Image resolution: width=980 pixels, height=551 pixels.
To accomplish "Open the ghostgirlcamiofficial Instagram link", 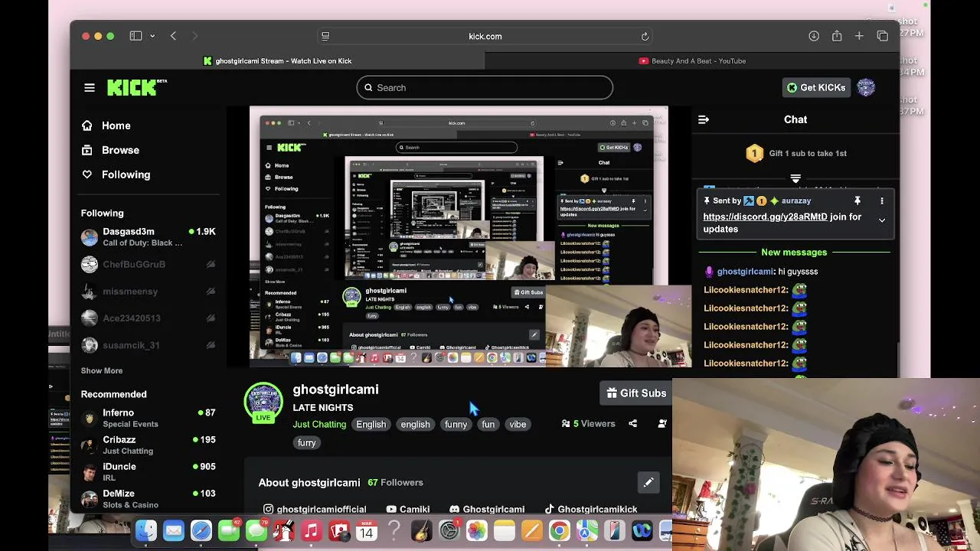I will (x=315, y=509).
